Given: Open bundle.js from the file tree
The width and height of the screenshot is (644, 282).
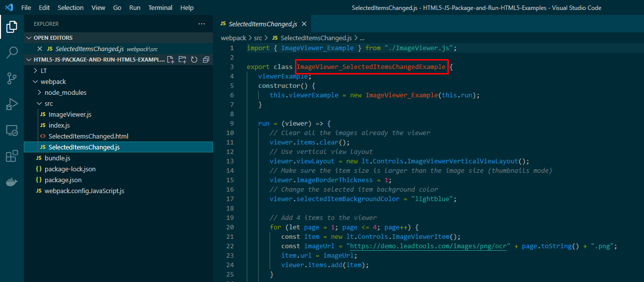Looking at the screenshot, I should pyautogui.click(x=118, y=158).
